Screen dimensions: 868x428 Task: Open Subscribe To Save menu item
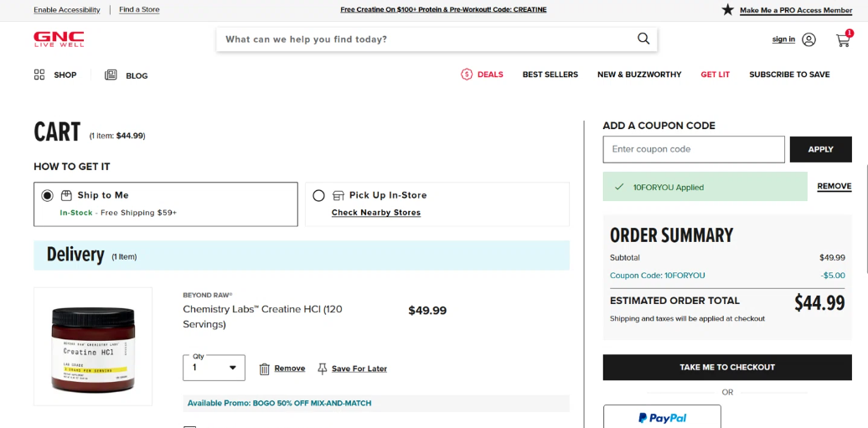[x=789, y=75]
